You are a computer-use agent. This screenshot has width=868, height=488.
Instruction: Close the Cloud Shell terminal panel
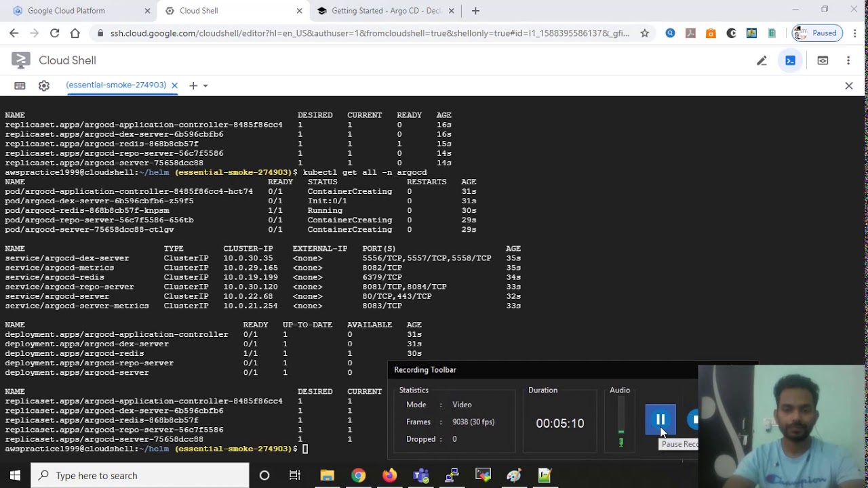849,85
